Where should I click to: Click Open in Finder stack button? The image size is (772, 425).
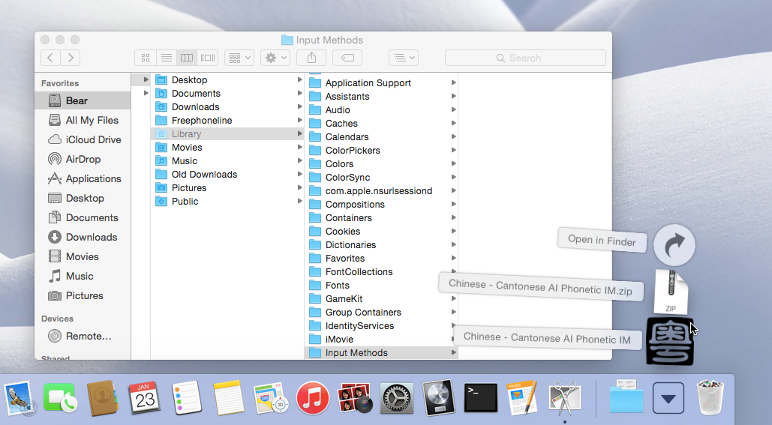(x=674, y=242)
